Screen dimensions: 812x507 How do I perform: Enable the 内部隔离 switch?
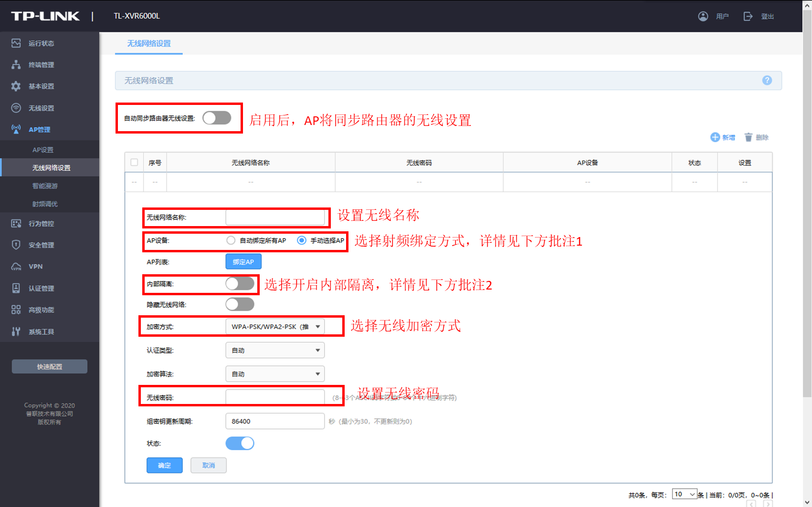(x=240, y=284)
